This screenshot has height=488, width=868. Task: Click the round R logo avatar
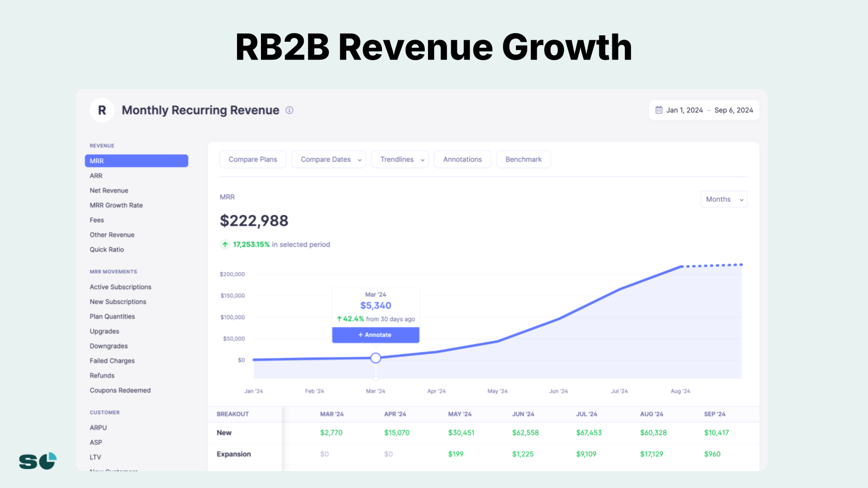102,110
